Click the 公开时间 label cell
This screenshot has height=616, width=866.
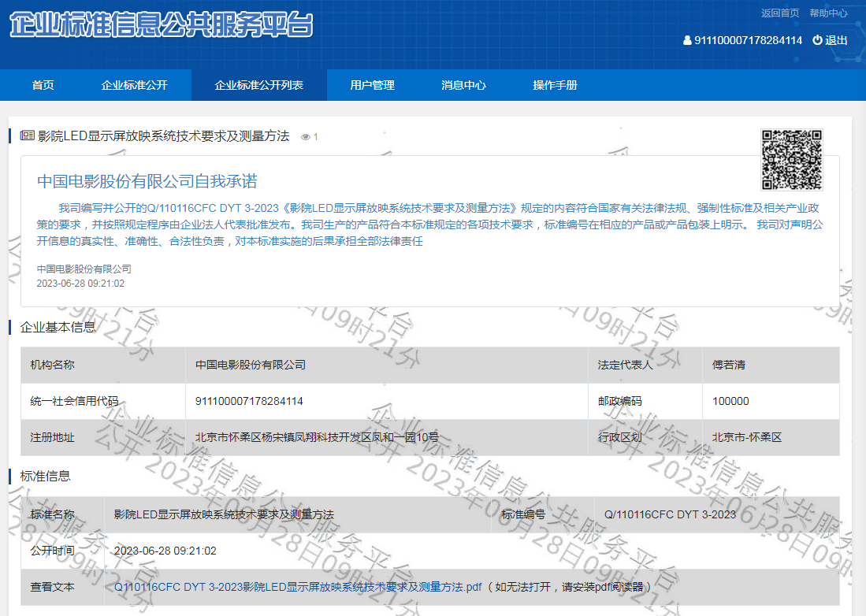62,551
